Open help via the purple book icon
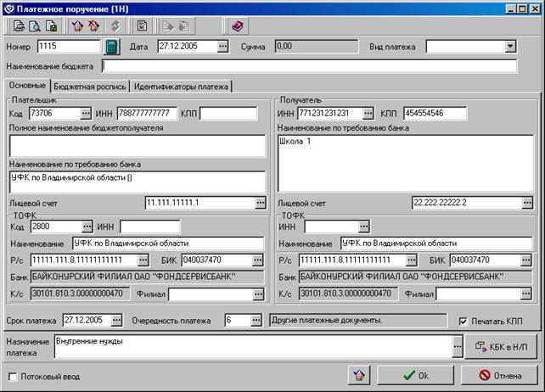This screenshot has height=392, width=545. 238,26
